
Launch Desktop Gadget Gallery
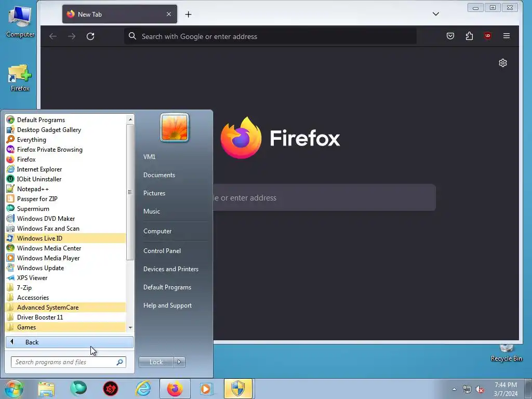tap(66, 129)
